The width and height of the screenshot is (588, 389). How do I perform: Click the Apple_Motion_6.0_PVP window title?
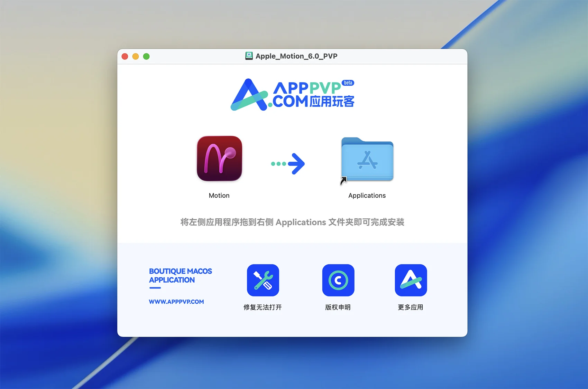[x=296, y=56]
